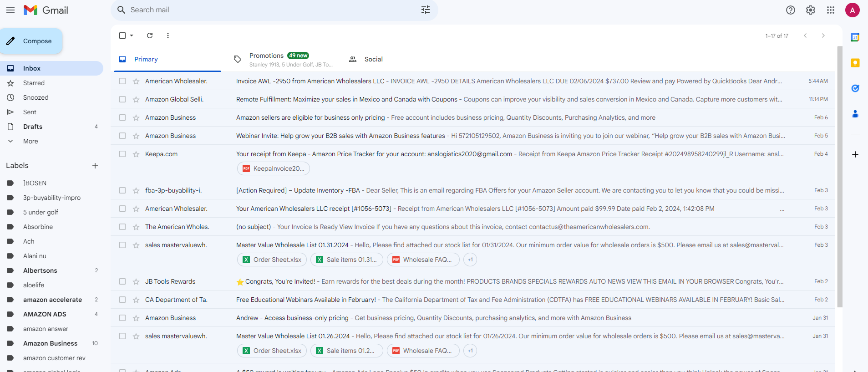Star the Remote Fulfillment email from Amazon Global
The width and height of the screenshot is (868, 372).
pyautogui.click(x=136, y=99)
